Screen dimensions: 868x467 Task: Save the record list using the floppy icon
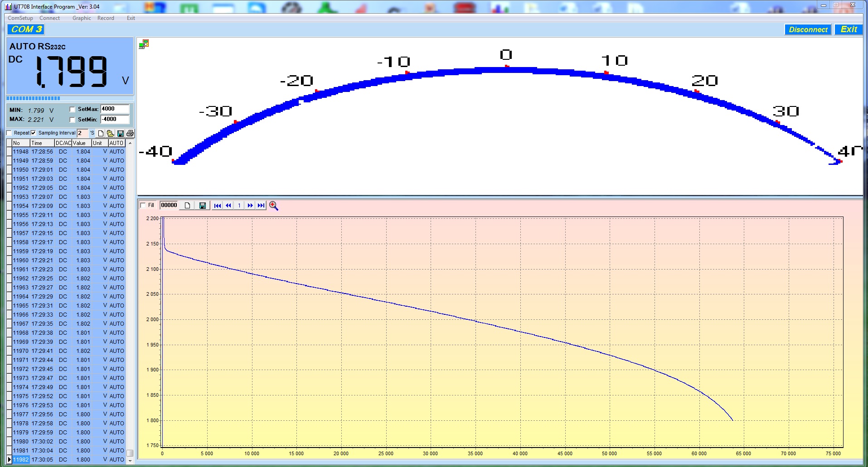click(120, 133)
